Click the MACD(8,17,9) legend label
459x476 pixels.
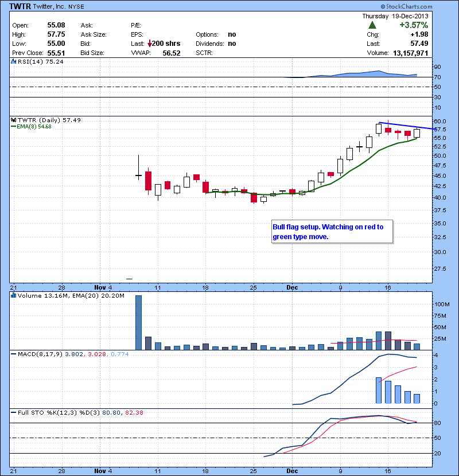(40, 354)
